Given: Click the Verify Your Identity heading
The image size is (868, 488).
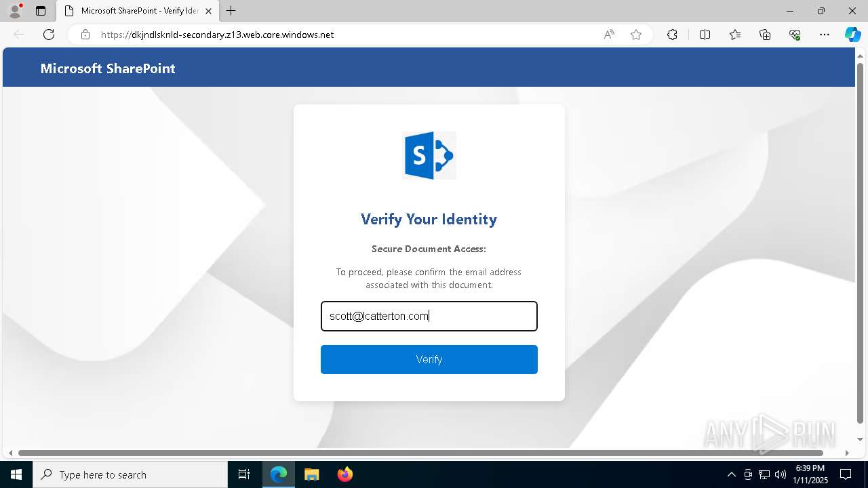Looking at the screenshot, I should pos(429,219).
